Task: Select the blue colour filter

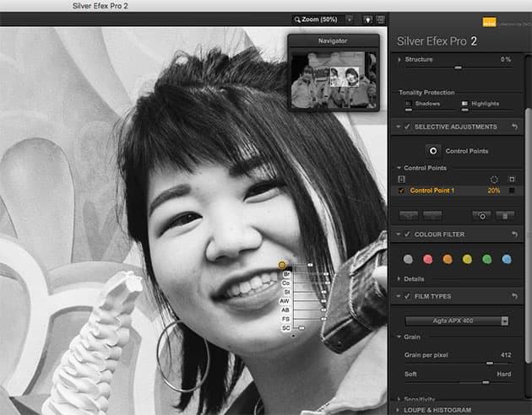Action: [507, 260]
